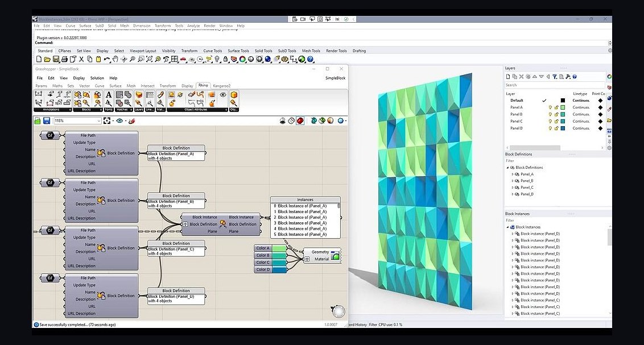
Task: Toggle the eye preview icon on Grasshopper canvas toolbar
Action: 119,120
